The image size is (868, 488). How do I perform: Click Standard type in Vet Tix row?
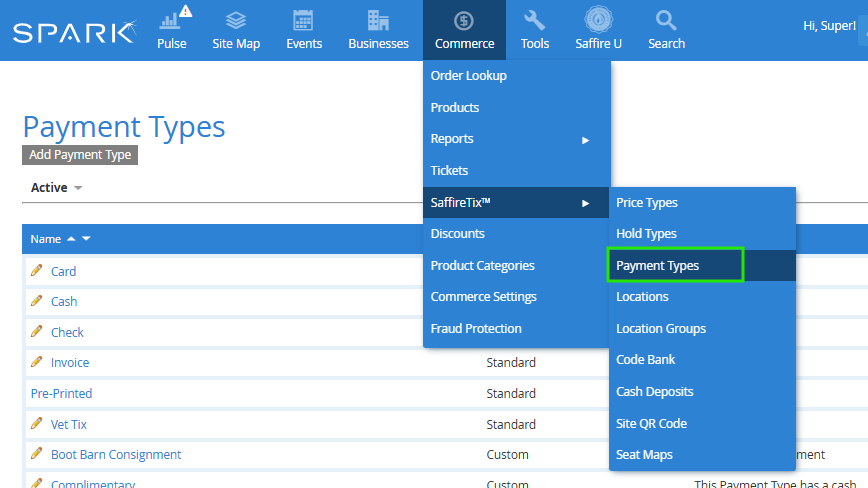click(510, 424)
